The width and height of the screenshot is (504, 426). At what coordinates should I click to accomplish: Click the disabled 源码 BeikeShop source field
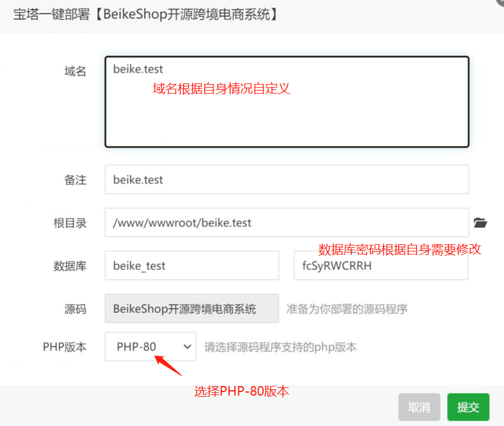pos(192,309)
